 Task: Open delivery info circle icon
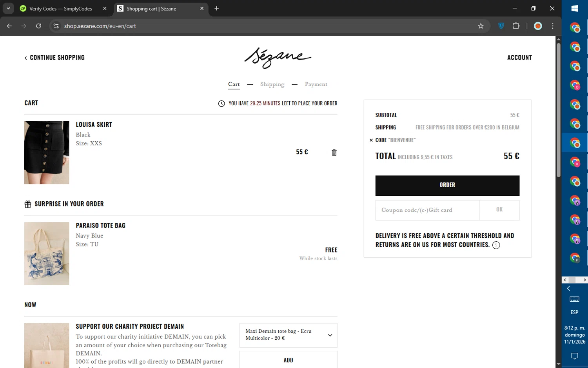click(x=496, y=245)
